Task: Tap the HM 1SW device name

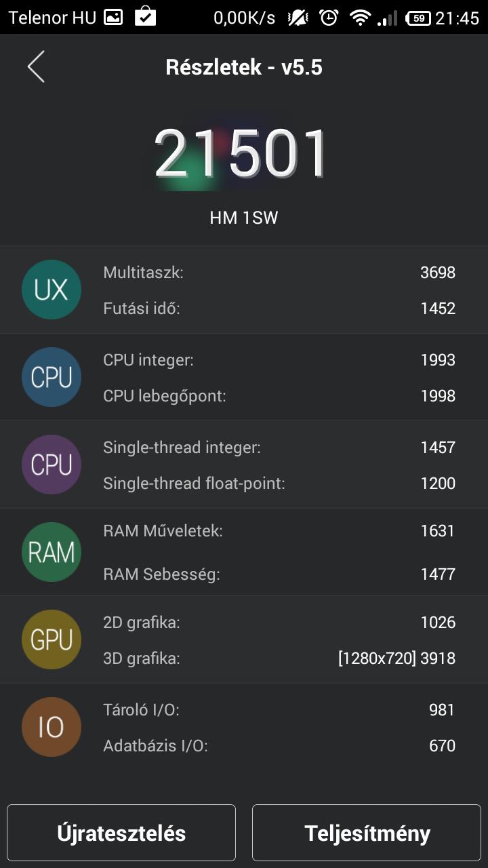Action: 244,218
